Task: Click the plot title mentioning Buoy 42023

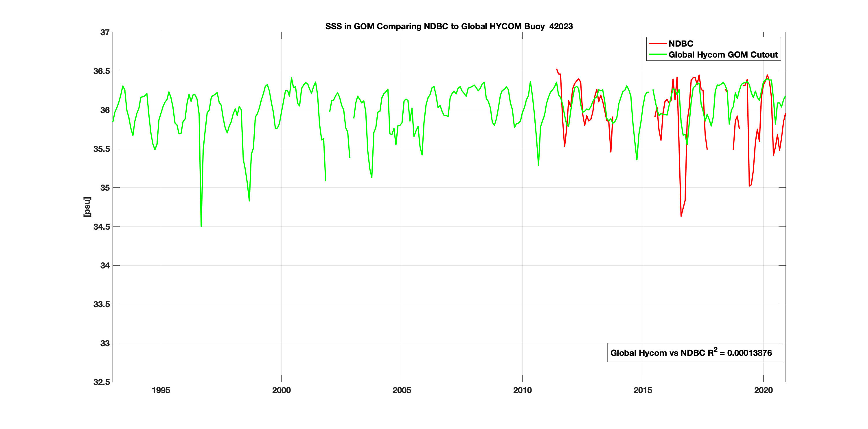Action: 448,26
